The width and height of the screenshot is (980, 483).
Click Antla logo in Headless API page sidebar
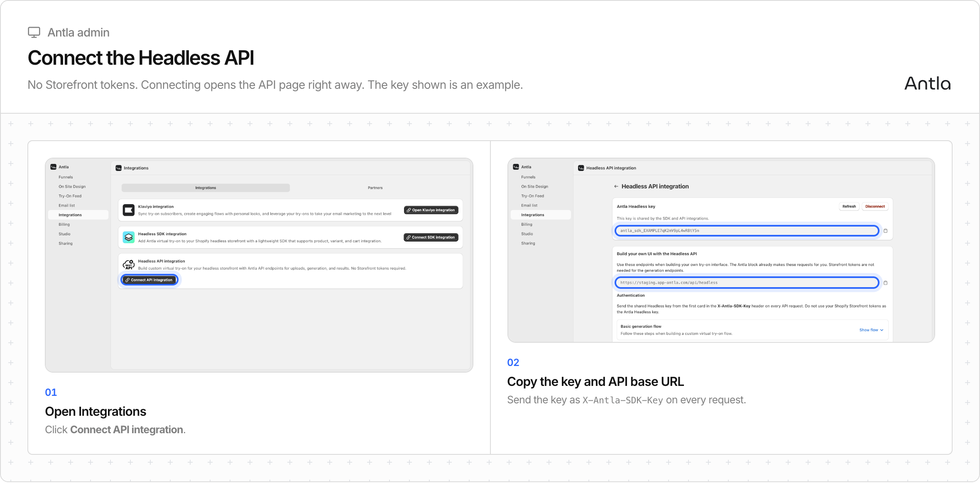[516, 167]
